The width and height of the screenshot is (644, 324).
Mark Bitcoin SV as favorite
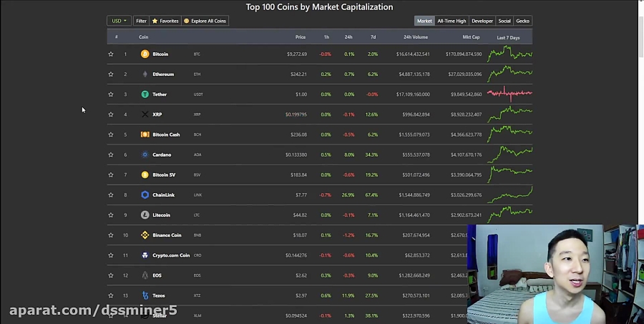pyautogui.click(x=110, y=175)
